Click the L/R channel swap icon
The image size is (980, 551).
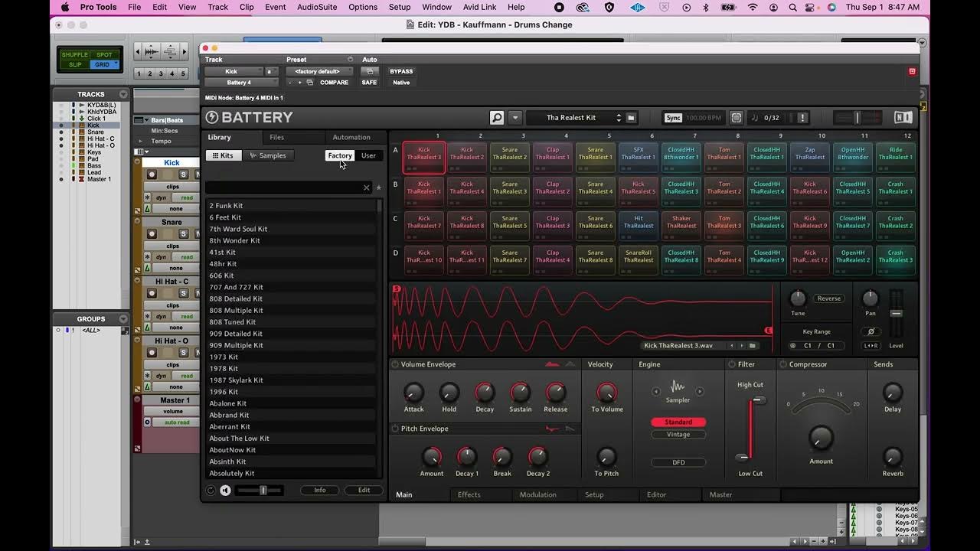(871, 345)
